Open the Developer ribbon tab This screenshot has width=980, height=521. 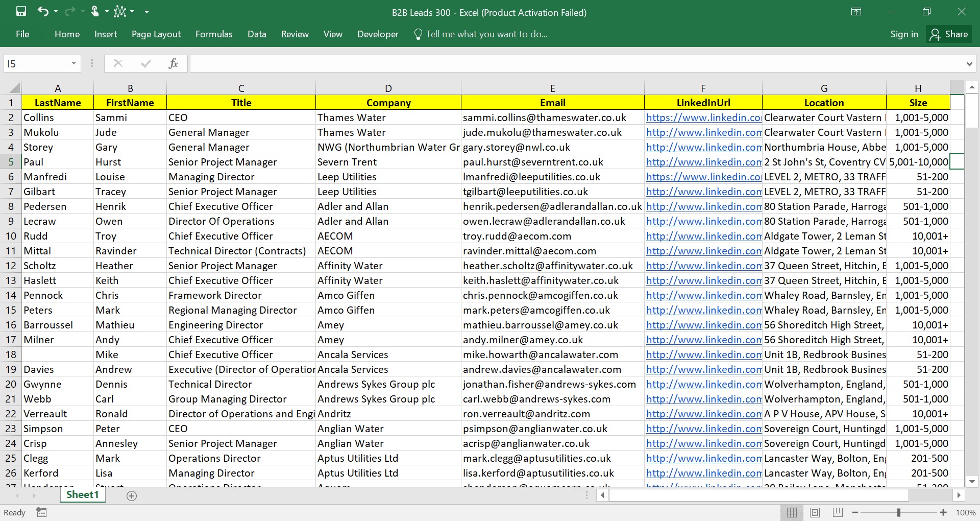[x=377, y=34]
